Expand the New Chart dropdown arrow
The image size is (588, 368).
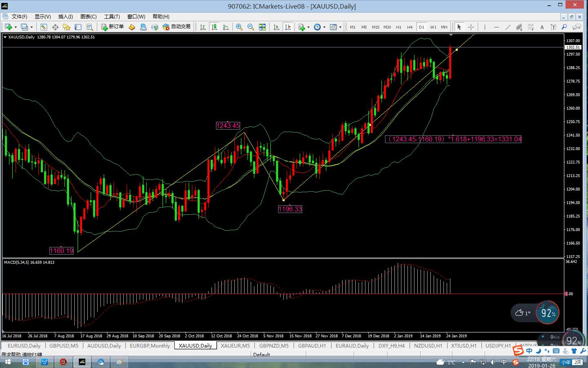click(x=16, y=27)
